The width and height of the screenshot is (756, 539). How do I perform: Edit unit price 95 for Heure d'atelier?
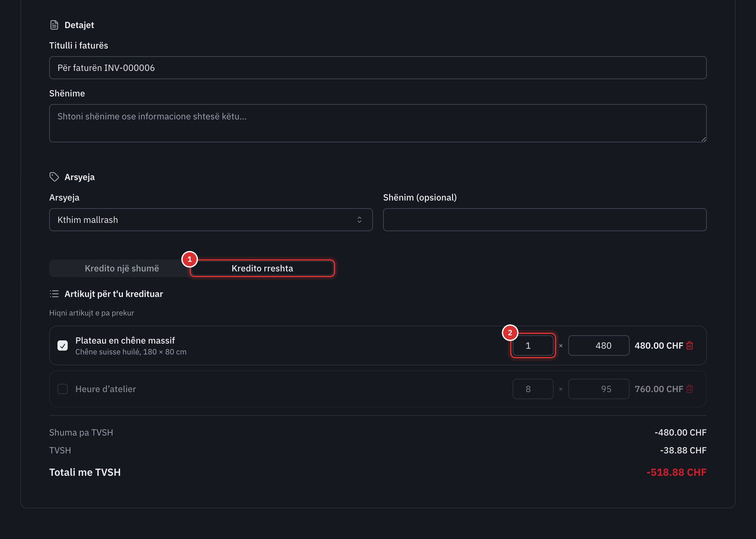point(599,389)
